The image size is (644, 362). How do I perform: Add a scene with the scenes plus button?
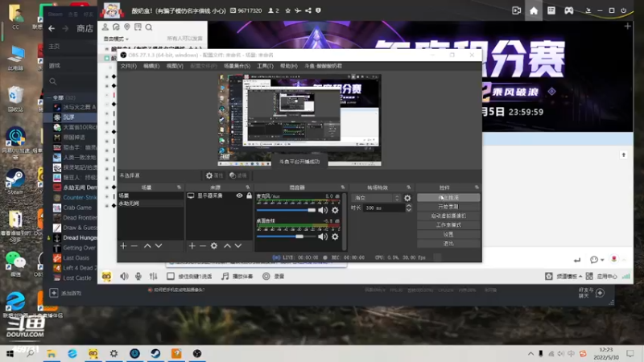[123, 246]
